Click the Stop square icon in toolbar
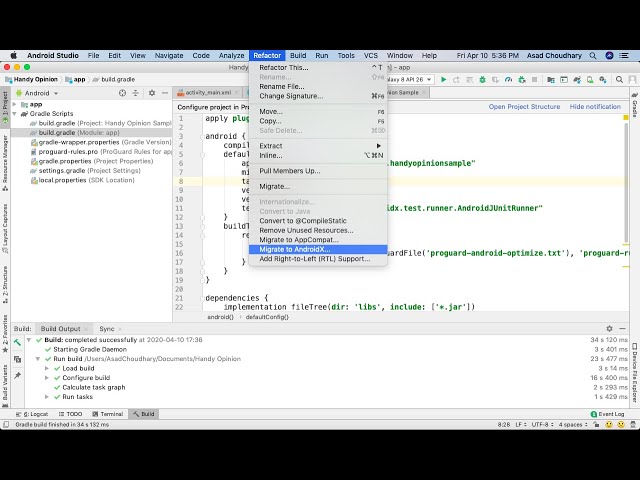Viewport: 640px width, 480px height. [x=534, y=80]
